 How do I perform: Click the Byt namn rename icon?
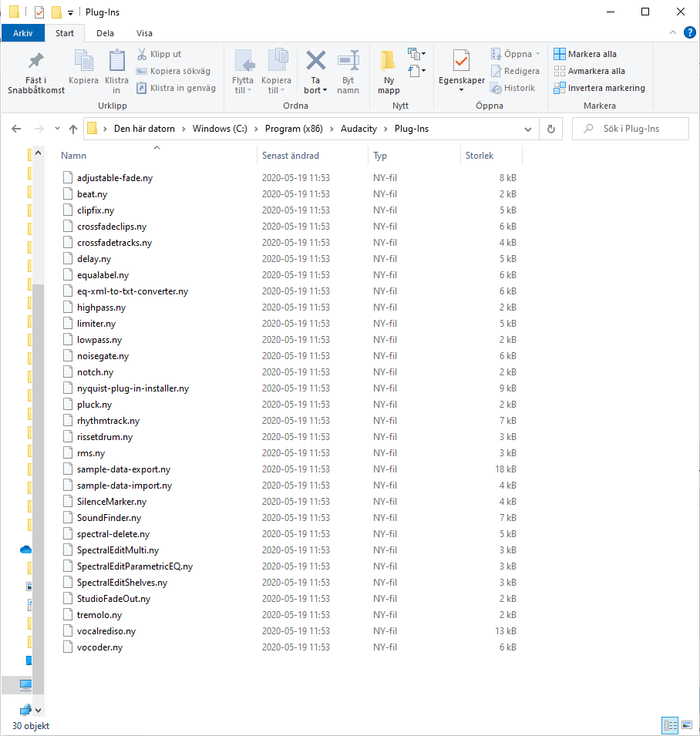348,62
